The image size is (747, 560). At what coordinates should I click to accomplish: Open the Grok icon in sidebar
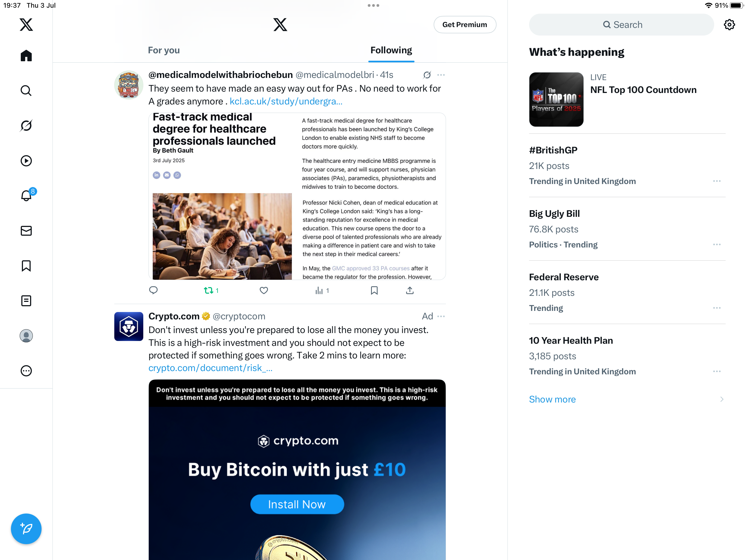(x=26, y=125)
